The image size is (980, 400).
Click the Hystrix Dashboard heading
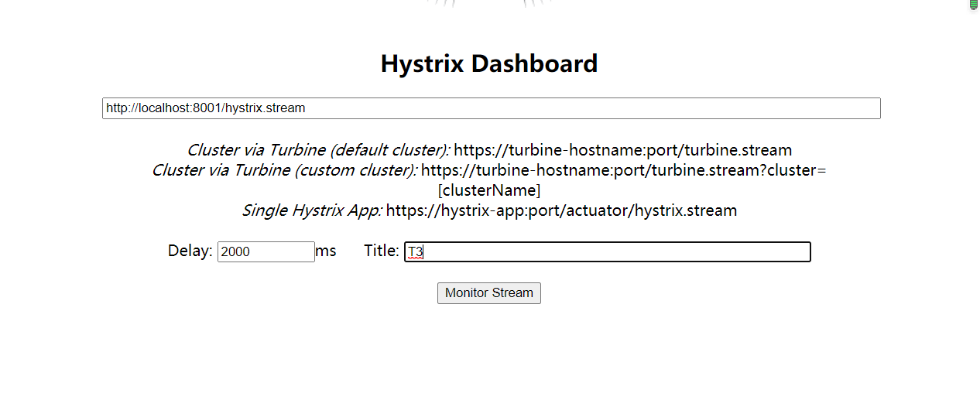(489, 63)
